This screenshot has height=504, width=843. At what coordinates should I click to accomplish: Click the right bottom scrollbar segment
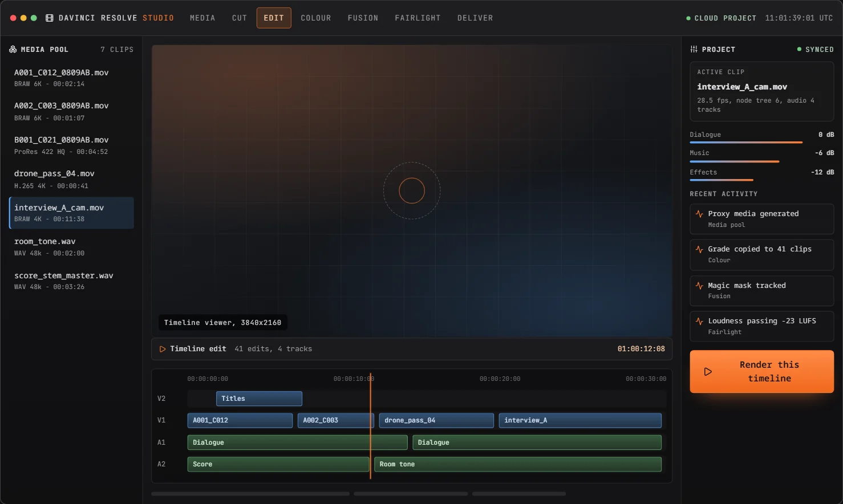click(x=519, y=494)
